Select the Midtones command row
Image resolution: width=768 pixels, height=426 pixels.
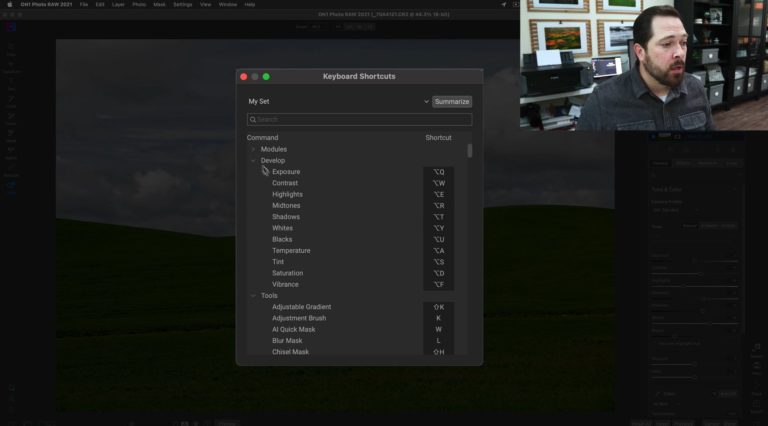[x=286, y=206]
